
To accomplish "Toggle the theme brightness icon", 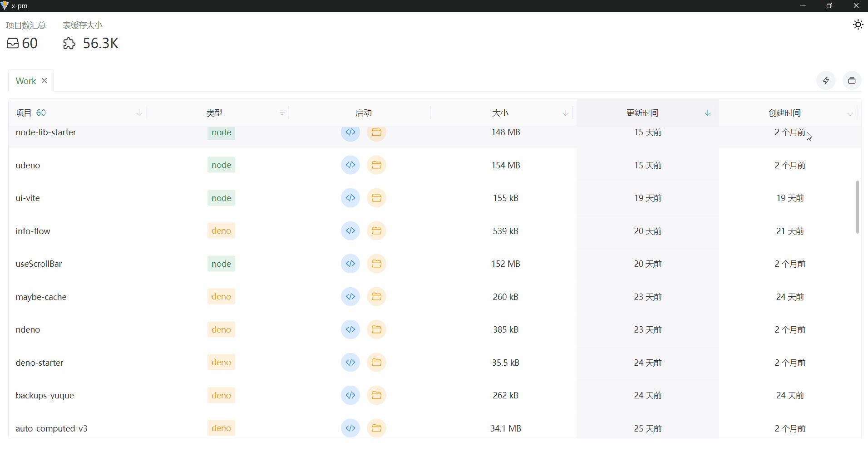I will [858, 25].
